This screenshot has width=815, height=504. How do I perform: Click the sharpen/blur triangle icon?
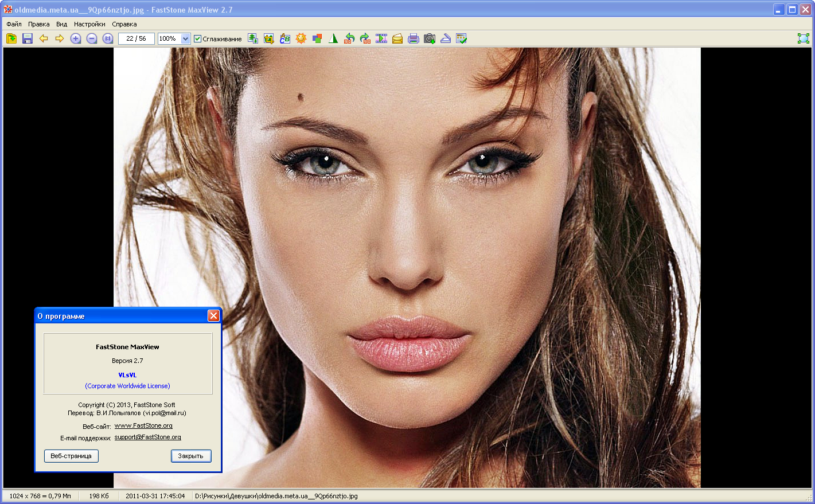pos(333,38)
